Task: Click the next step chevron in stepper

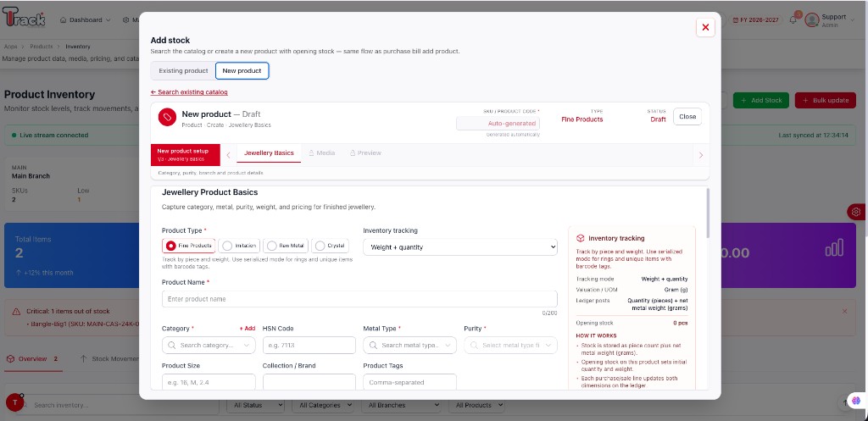Action: (701, 156)
